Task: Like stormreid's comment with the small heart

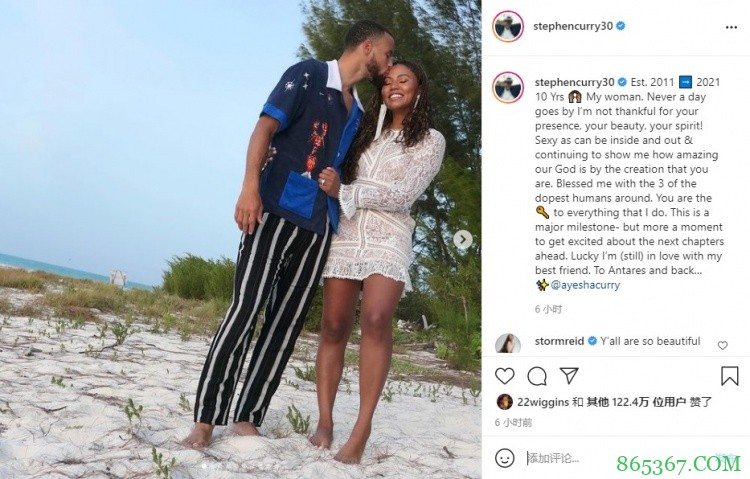Action: pos(722,345)
